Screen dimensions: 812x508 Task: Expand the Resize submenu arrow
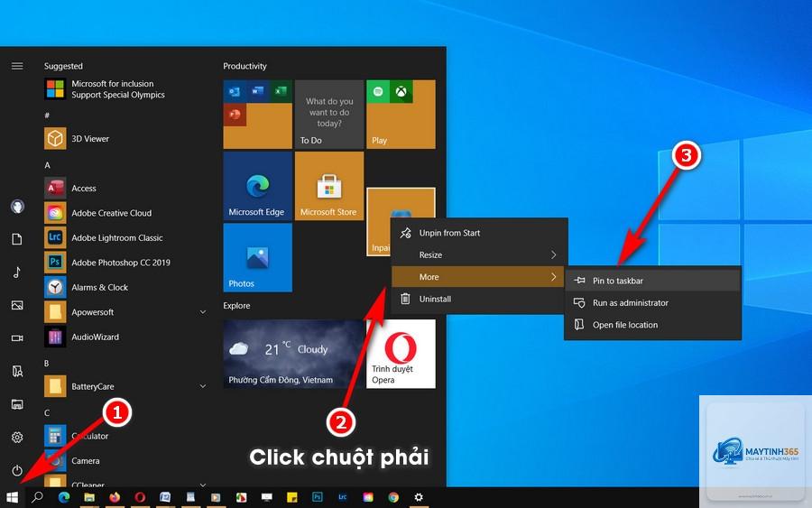(553, 254)
